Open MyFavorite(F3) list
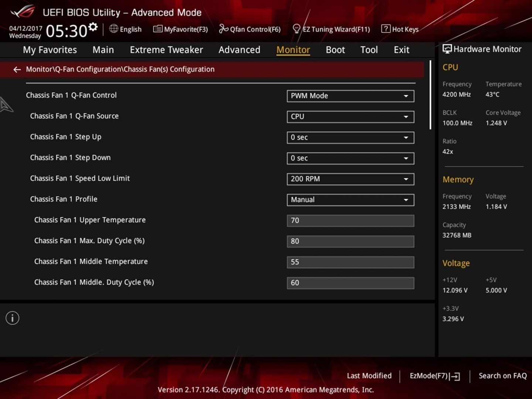The image size is (532, 399). (x=181, y=29)
